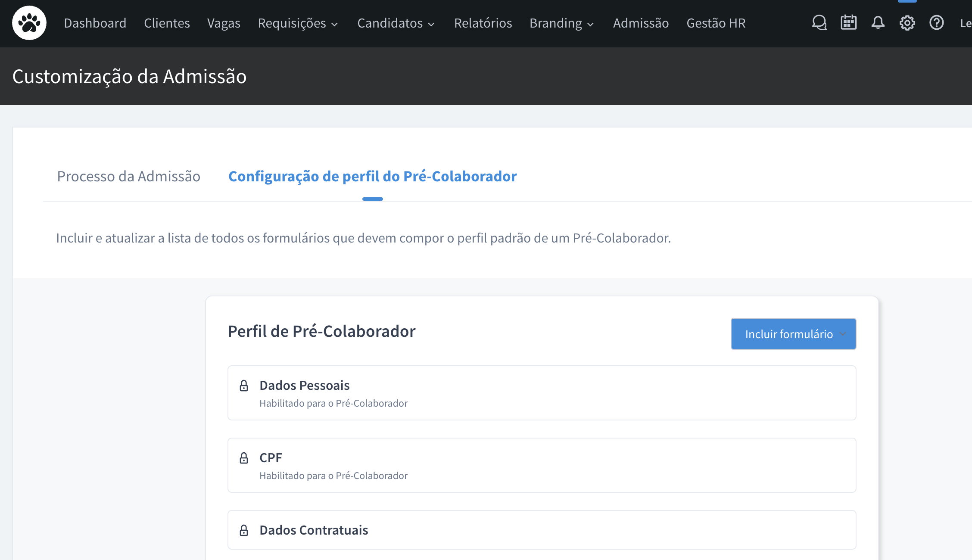Open the settings gear icon
Viewport: 972px width, 560px height.
pos(907,23)
